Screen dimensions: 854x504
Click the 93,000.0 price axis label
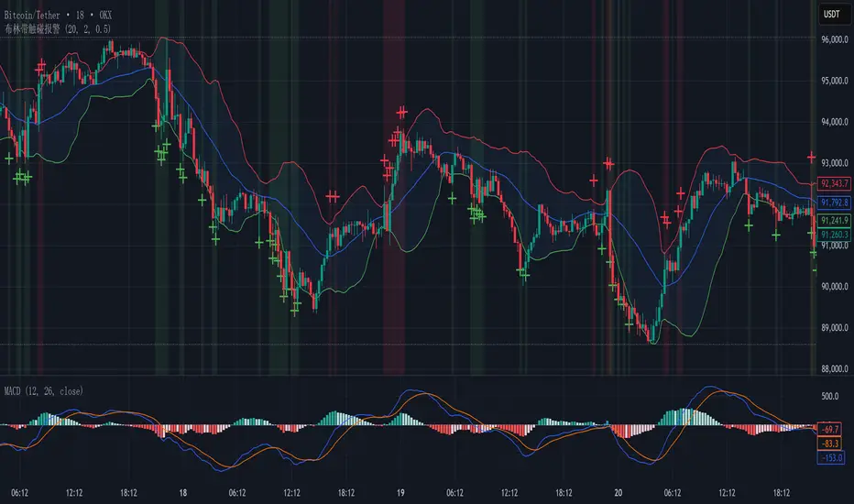[x=835, y=163]
